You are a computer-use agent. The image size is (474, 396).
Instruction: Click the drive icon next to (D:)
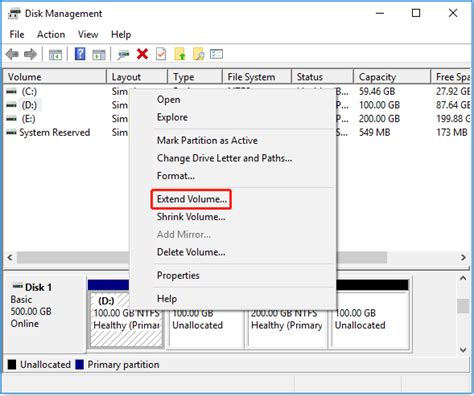(12, 105)
